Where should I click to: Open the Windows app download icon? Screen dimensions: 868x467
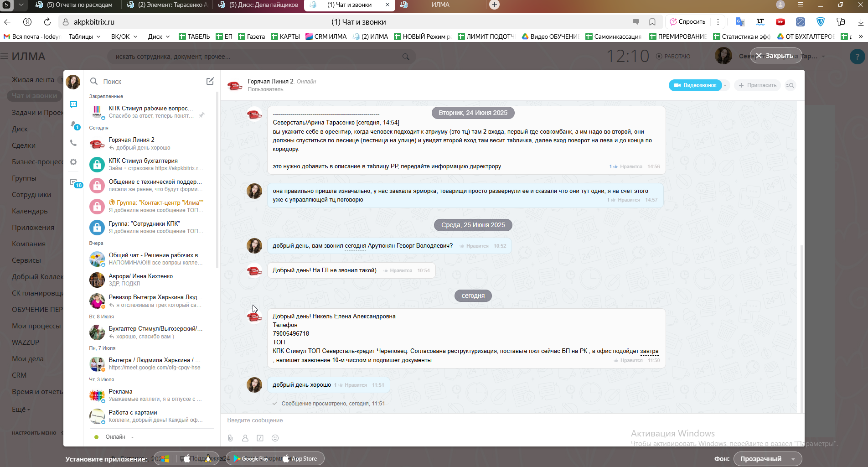coord(165,458)
